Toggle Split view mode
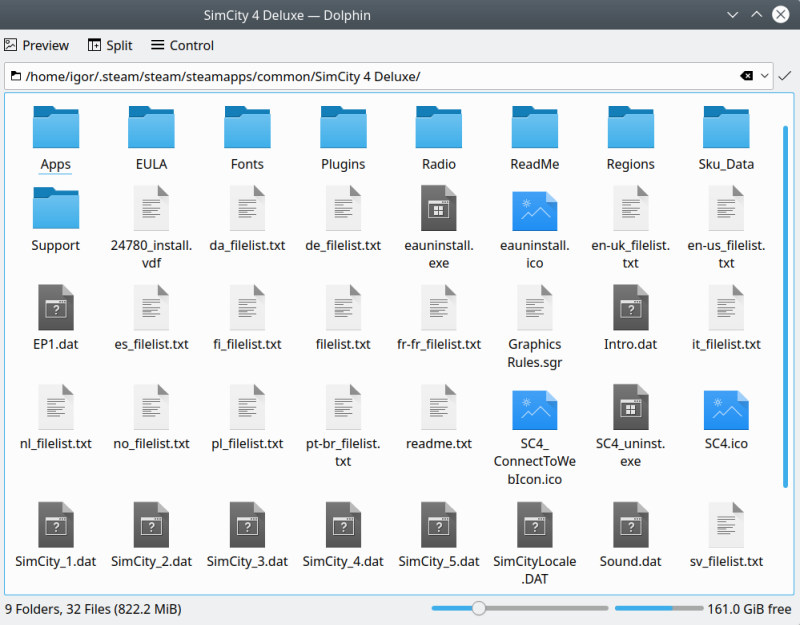Screen dimensions: 800x625 (110, 45)
